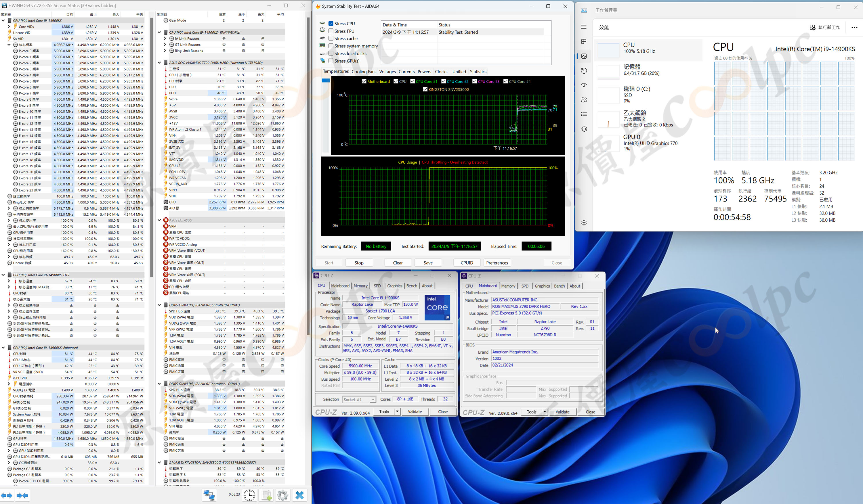Enable Stress system memory checkbox
863x504 pixels.
tap(331, 46)
